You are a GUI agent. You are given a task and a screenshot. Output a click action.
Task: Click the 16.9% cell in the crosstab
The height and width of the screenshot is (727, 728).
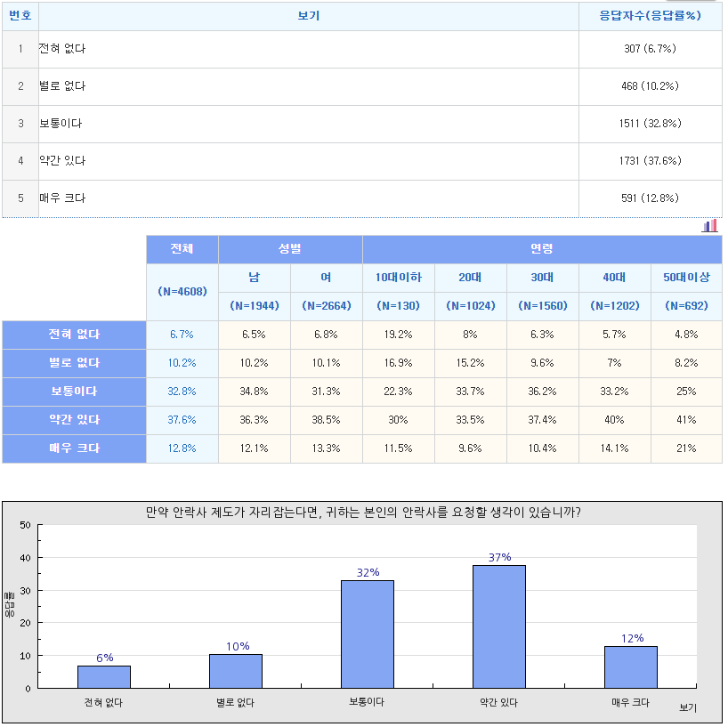399,363
